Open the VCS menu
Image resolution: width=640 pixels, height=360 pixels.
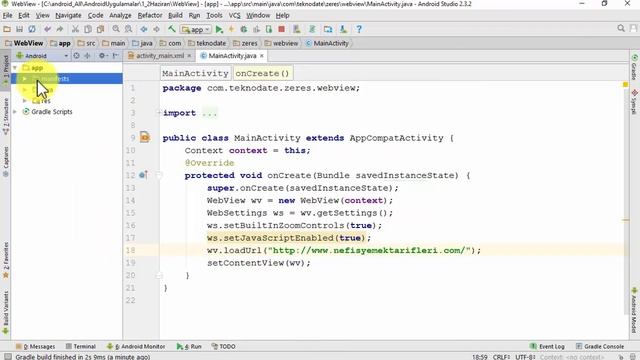pos(234,15)
